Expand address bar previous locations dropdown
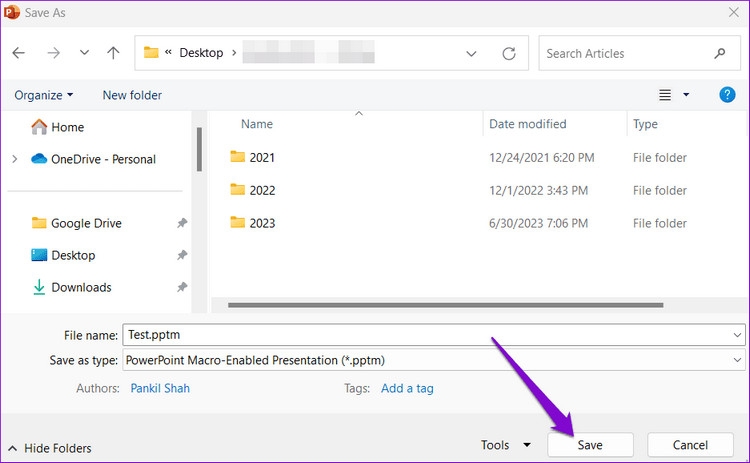The height and width of the screenshot is (463, 750). [471, 54]
